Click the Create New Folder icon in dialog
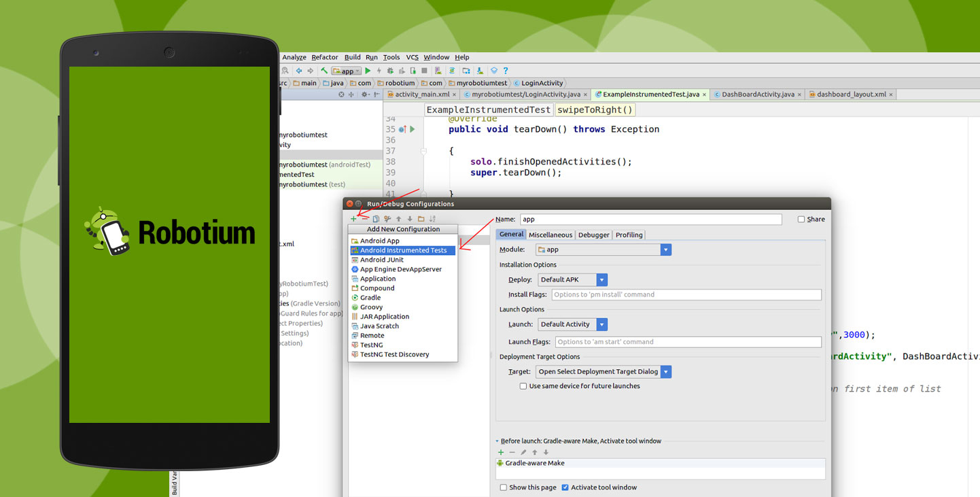The width and height of the screenshot is (980, 497). (421, 219)
